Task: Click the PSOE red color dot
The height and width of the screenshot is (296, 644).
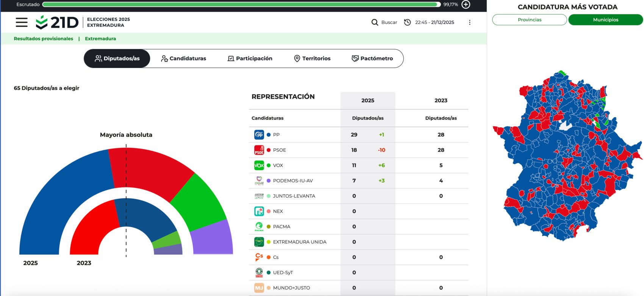Action: click(x=269, y=150)
